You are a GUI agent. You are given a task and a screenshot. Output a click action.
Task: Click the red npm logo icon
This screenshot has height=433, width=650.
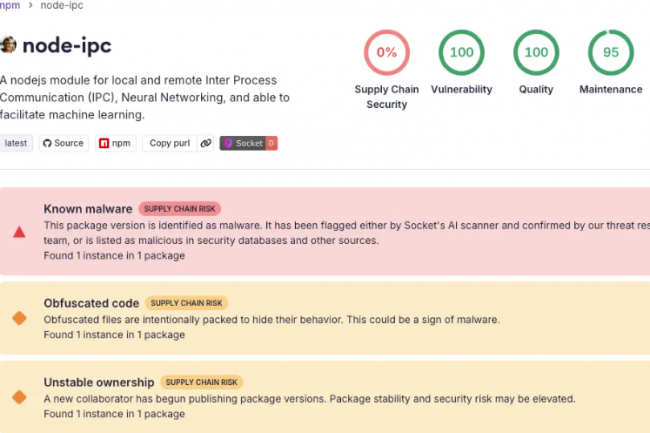coord(104,143)
